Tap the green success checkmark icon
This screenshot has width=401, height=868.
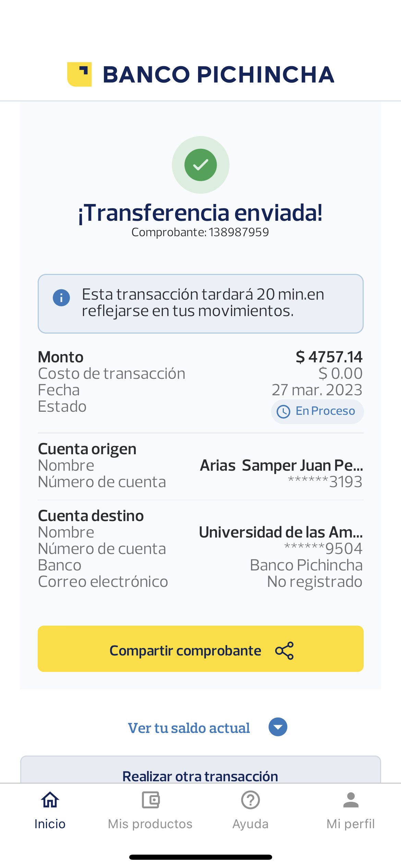(200, 165)
